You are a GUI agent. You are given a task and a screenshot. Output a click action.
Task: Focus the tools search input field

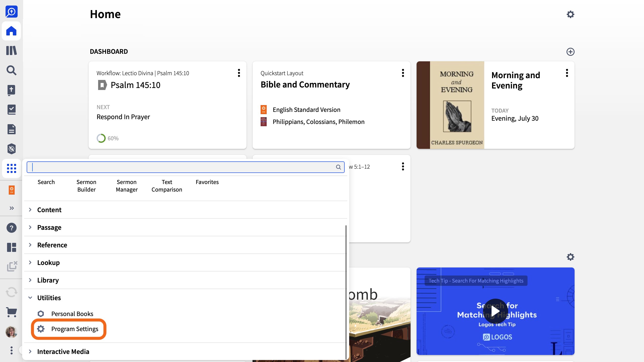pyautogui.click(x=185, y=167)
